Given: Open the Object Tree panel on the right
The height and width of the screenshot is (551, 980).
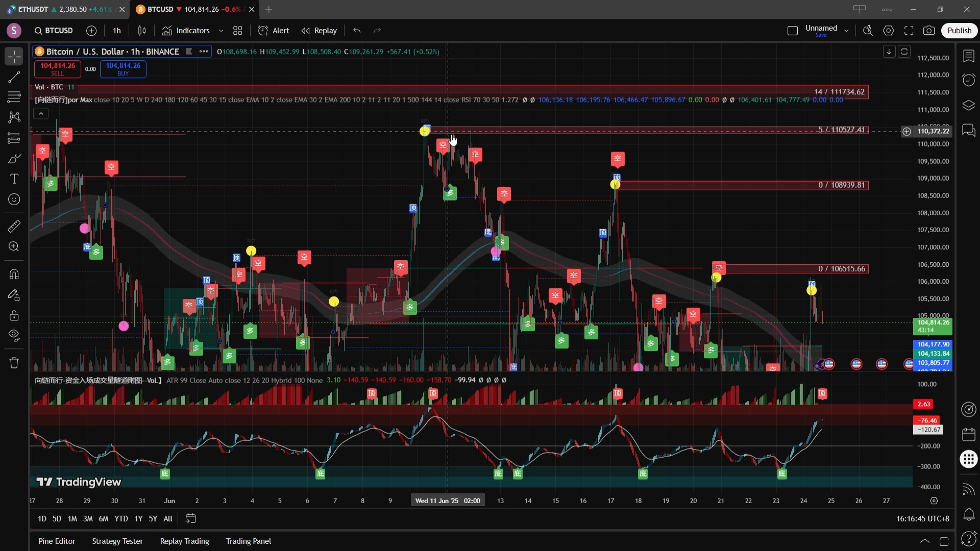Looking at the screenshot, I should (968, 105).
